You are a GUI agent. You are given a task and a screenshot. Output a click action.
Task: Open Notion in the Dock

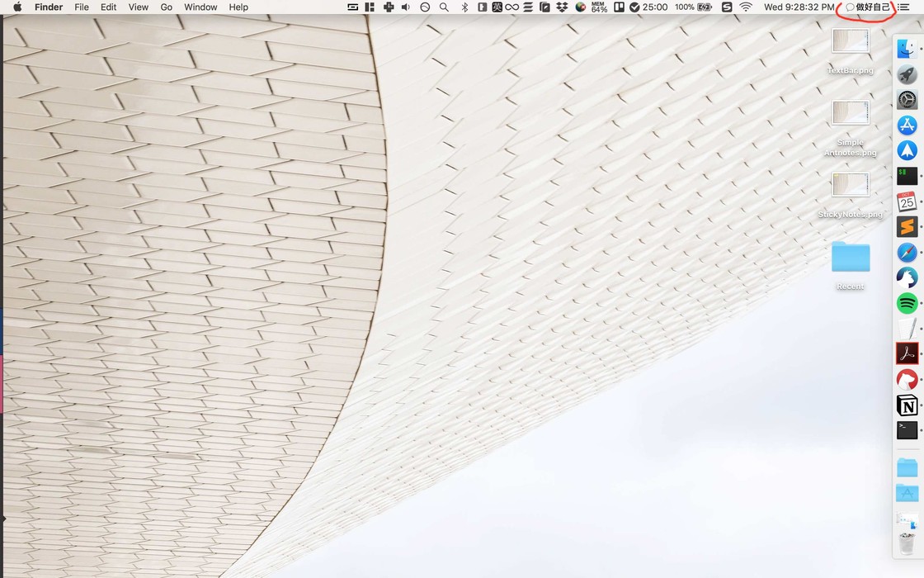907,405
